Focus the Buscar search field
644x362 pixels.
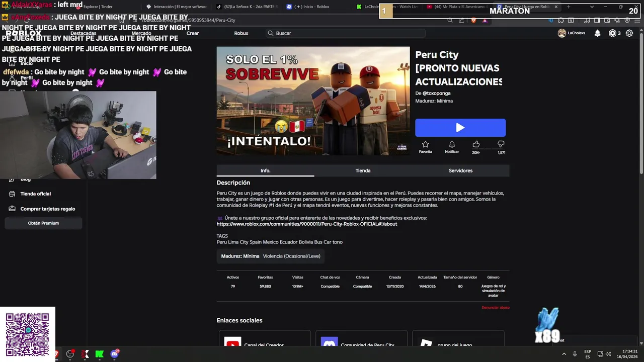[x=346, y=33]
